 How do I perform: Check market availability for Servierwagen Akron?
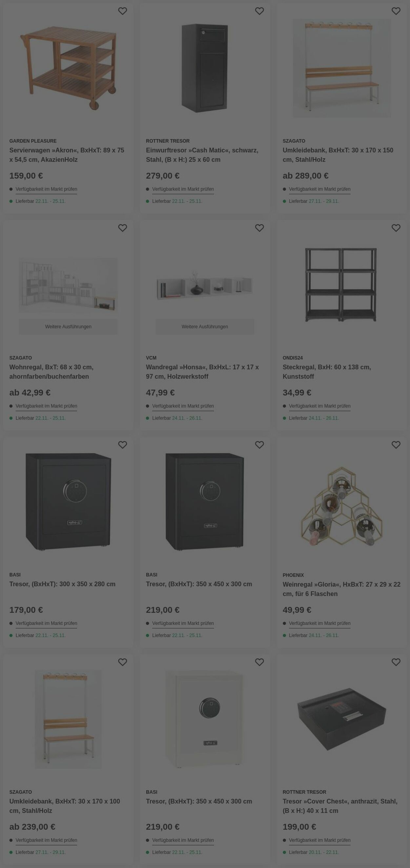click(x=46, y=189)
